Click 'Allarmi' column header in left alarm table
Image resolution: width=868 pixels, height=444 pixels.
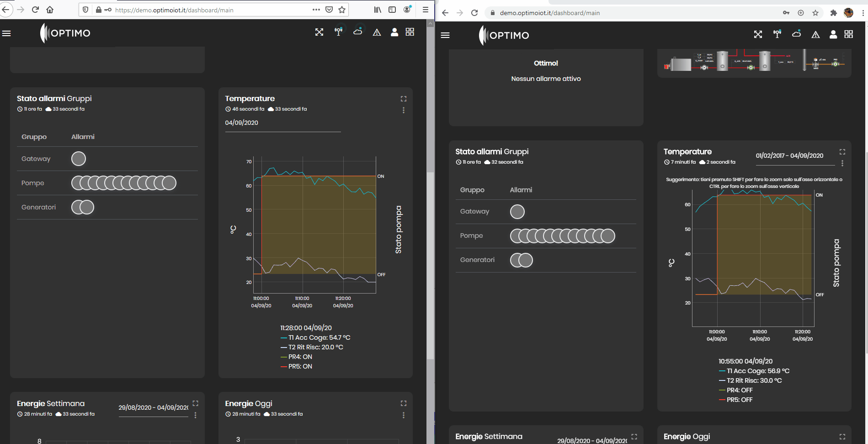83,137
